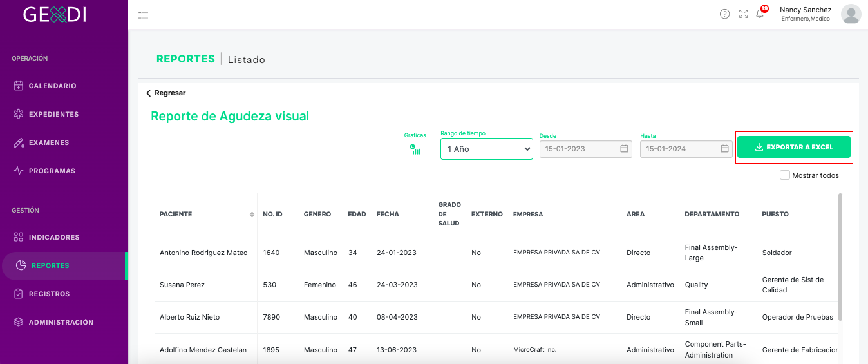Click the PUESTO column header

775,215
